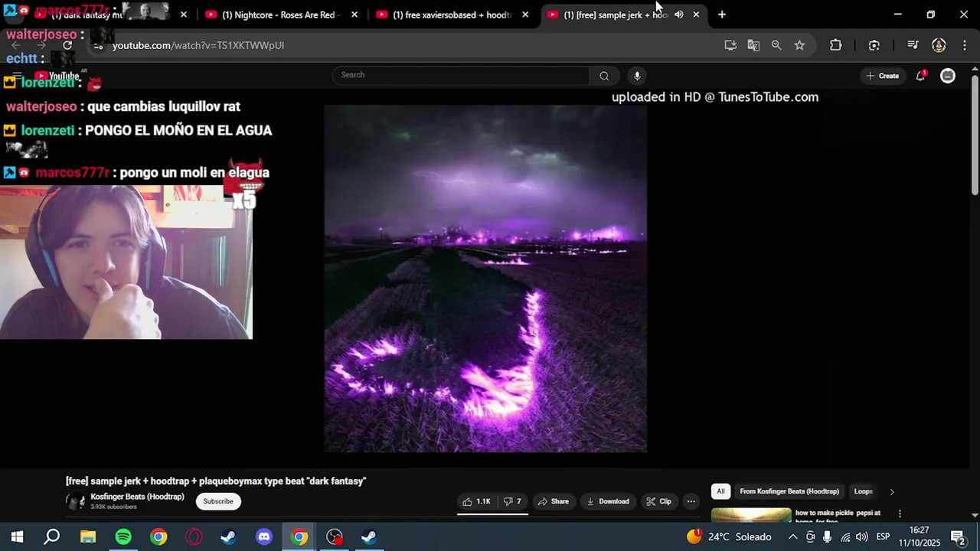This screenshot has height=551, width=980.
Task: Open how to make pickle pepsi video thumbnail
Action: click(751, 514)
